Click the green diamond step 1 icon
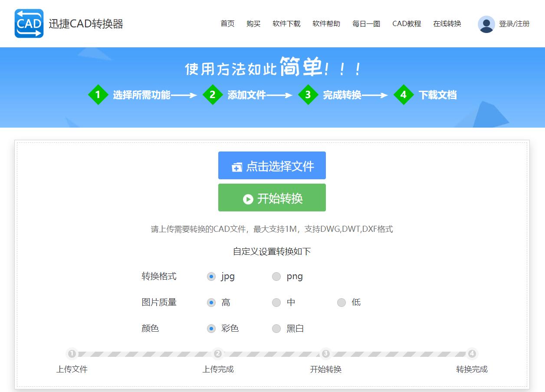This screenshot has width=545, height=392. pos(98,95)
